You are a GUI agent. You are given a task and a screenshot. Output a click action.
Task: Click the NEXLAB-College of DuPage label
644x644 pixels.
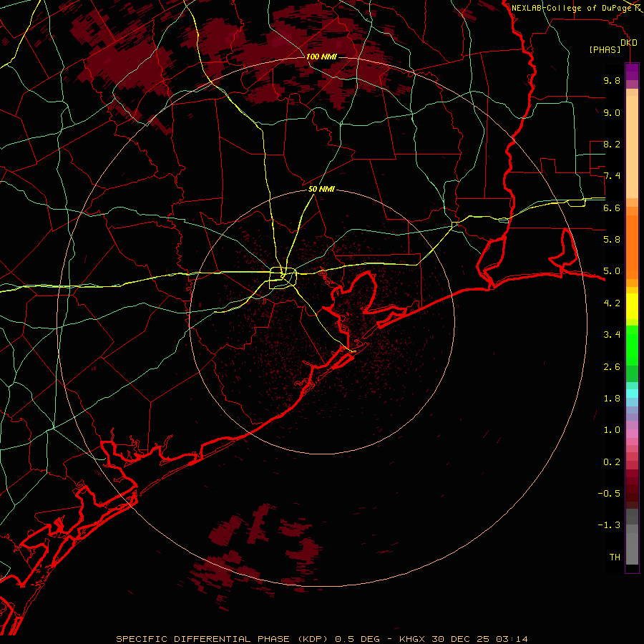pyautogui.click(x=571, y=8)
